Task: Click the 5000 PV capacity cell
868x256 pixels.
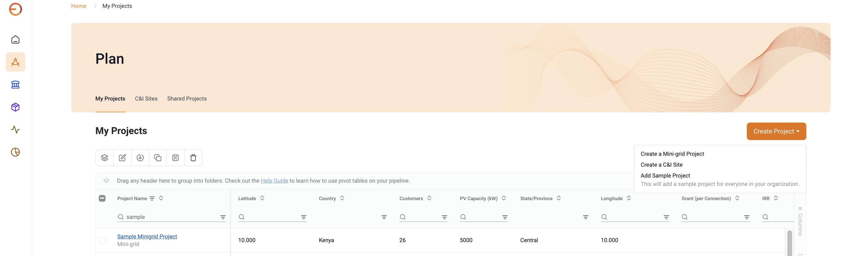Action: point(466,240)
